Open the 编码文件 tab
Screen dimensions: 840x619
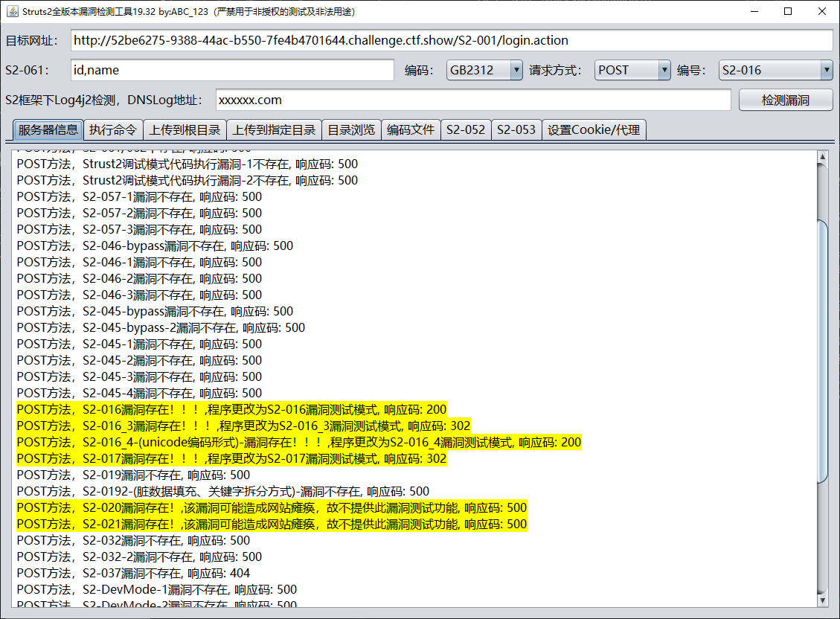[411, 129]
